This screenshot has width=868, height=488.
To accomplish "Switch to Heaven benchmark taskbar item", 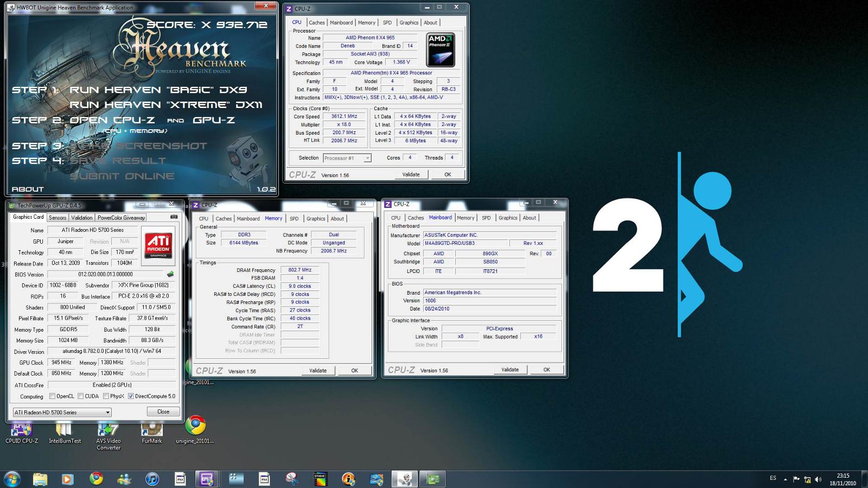I will (x=405, y=479).
